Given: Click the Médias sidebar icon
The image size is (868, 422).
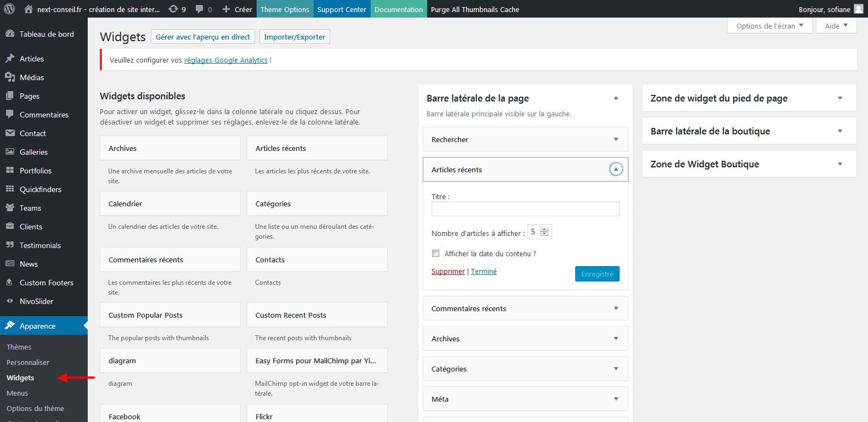Looking at the screenshot, I should pyautogui.click(x=10, y=77).
